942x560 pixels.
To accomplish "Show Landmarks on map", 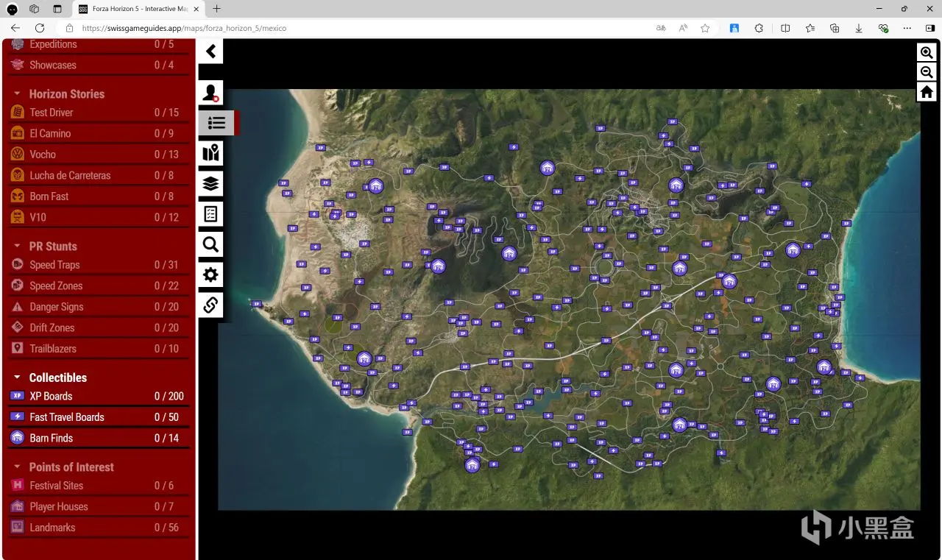I will [99, 528].
